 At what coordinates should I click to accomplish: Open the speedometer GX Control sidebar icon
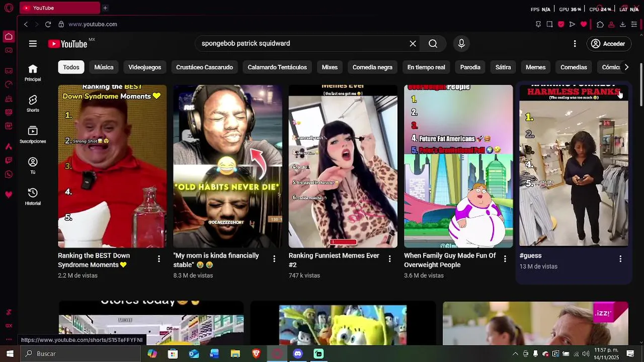coord(9,84)
